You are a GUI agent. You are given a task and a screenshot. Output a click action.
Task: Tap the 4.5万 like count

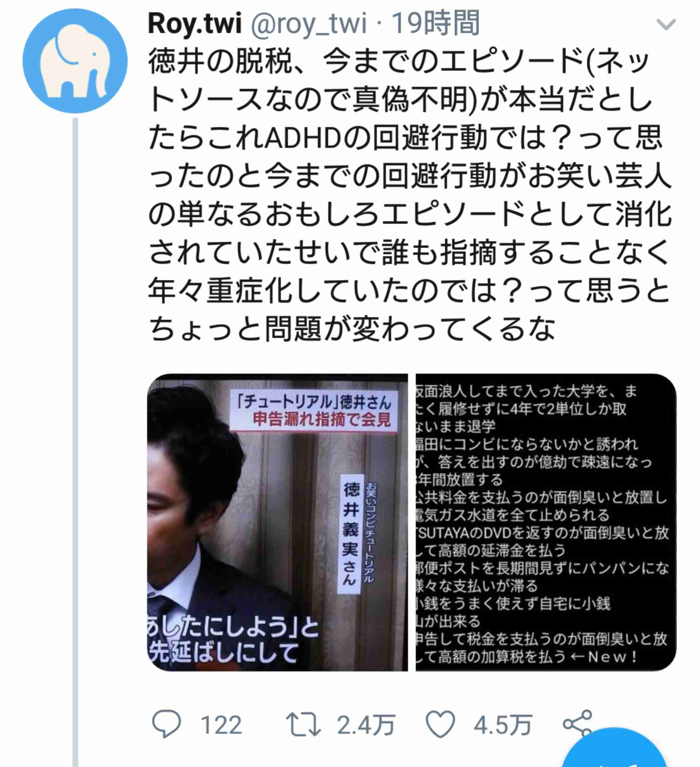[502, 725]
